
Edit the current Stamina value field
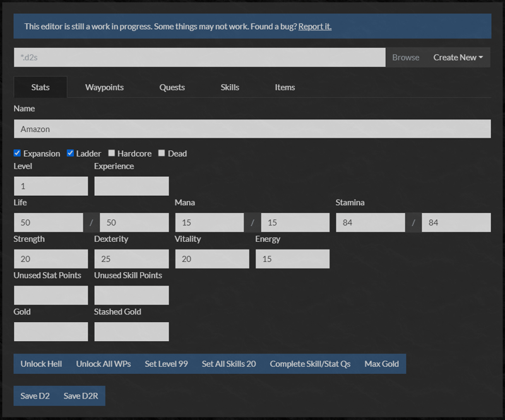[x=371, y=222]
